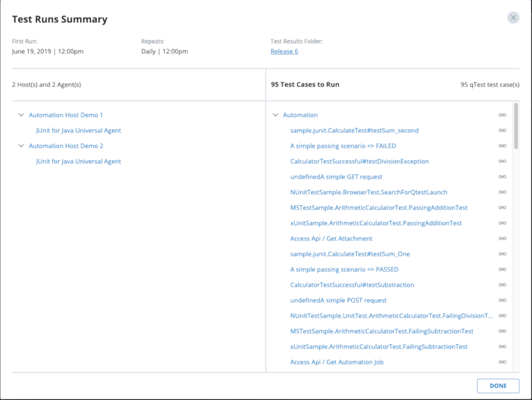Viewport: 532px width, 400px height.
Task: Collapse the Automation Host Demo 2 node
Action: pyautogui.click(x=21, y=146)
